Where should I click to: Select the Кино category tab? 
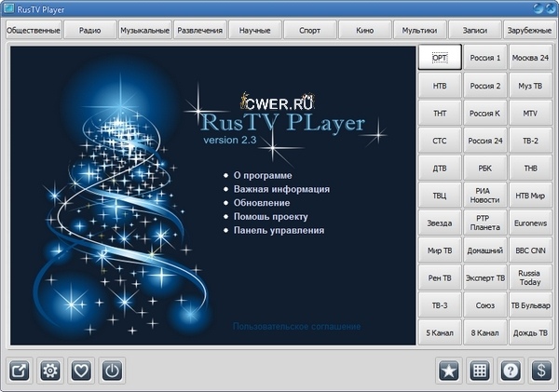364,31
